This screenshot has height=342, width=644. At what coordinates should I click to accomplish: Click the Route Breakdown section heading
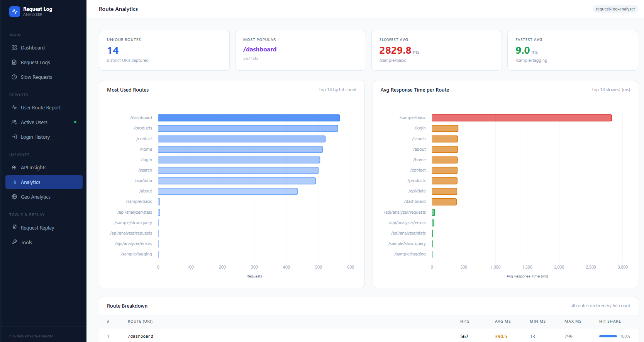pos(127,306)
